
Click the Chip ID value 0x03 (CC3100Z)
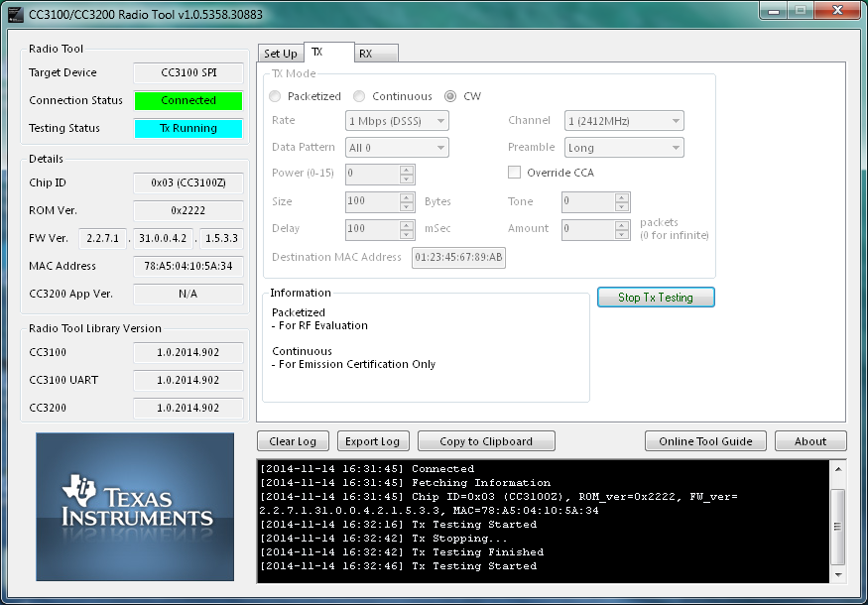pos(188,182)
